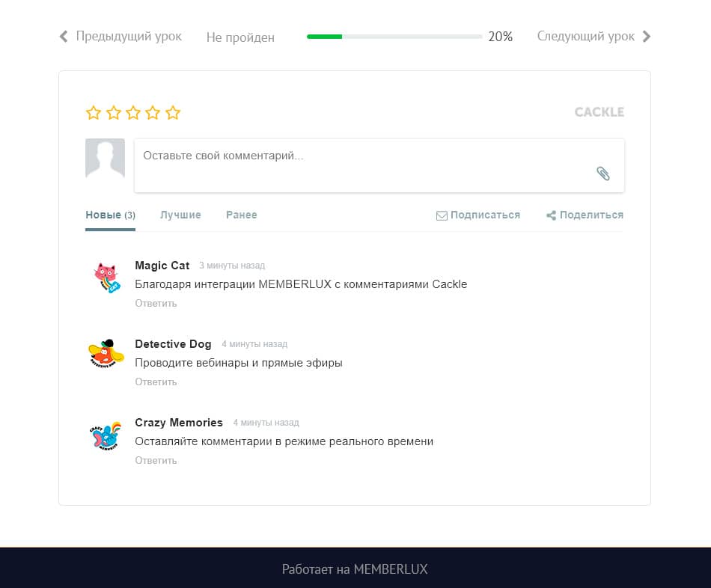Rate with the third star
The height and width of the screenshot is (588, 711).
(x=133, y=112)
